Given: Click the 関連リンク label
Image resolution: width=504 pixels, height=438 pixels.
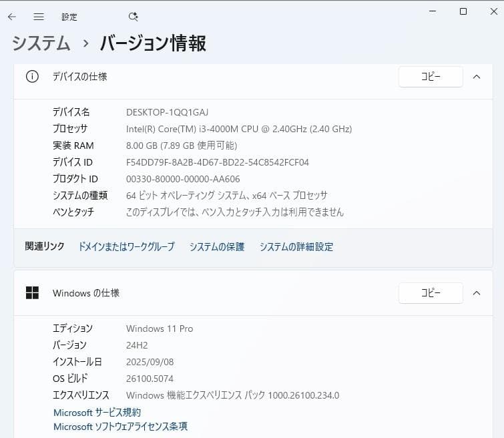Looking at the screenshot, I should click(x=45, y=246).
